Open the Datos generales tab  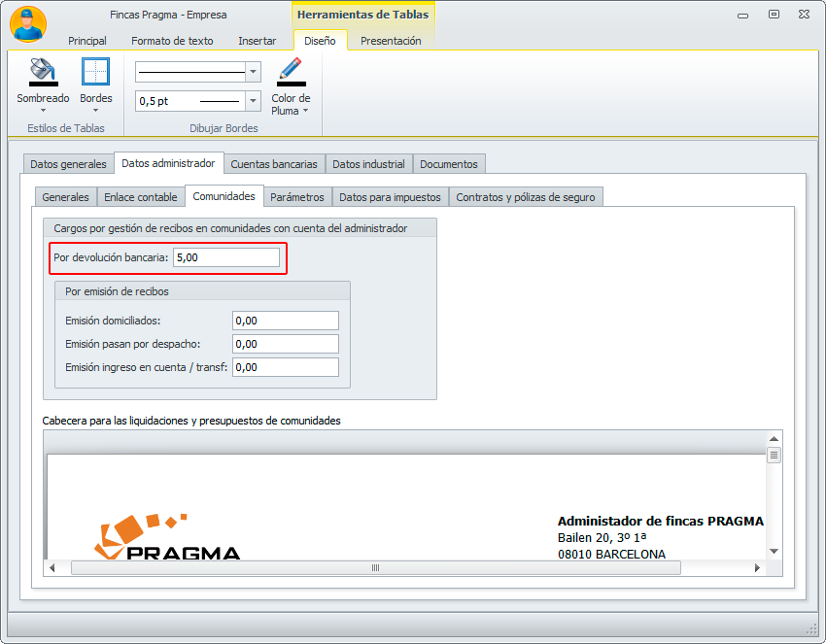click(68, 164)
